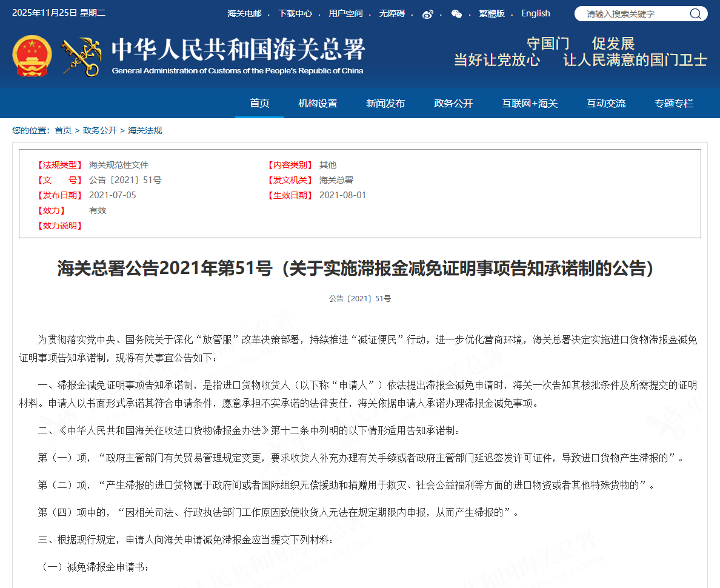Click the Weibo icon in top bar
The height and width of the screenshot is (588, 720).
428,14
